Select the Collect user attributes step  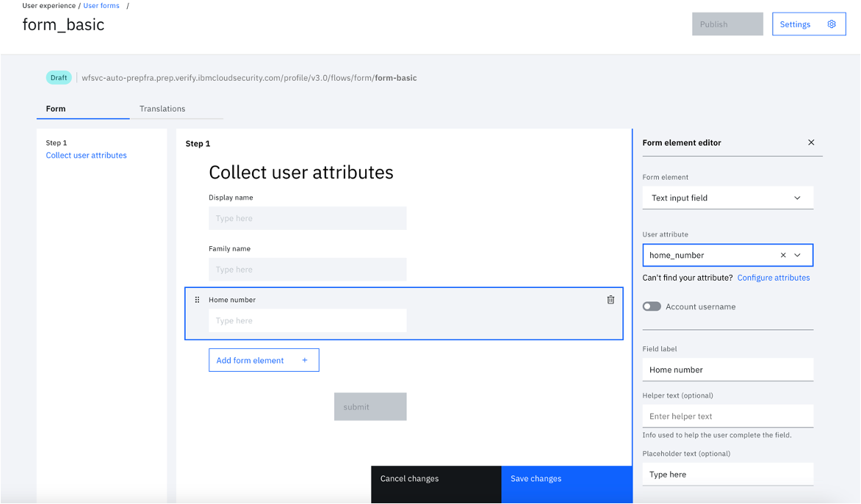(x=86, y=155)
